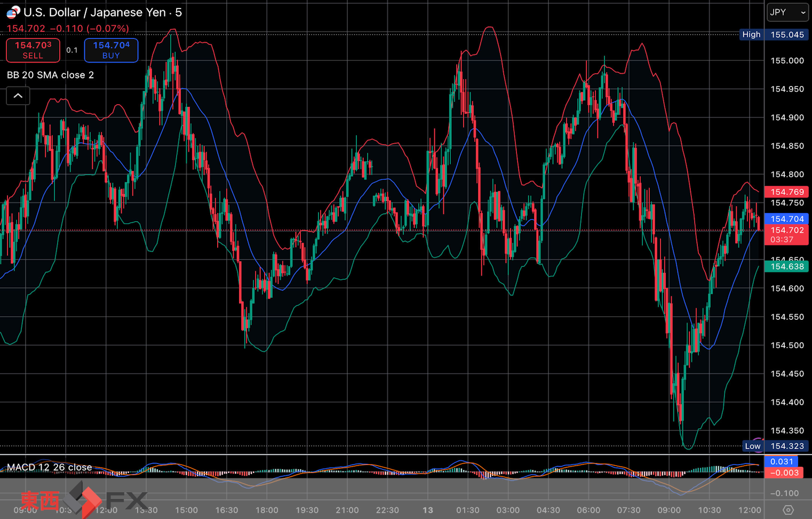
Task: Select the MACD 12 26 close indicator
Action: click(x=49, y=467)
